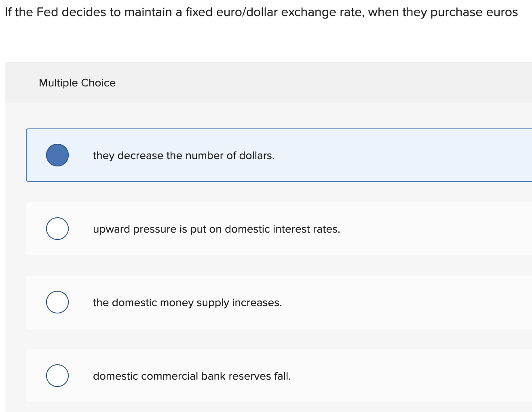Screen dimensions: 532x412
Task: Choose the answer "the domestic money supply increases"
Action: tap(187, 303)
